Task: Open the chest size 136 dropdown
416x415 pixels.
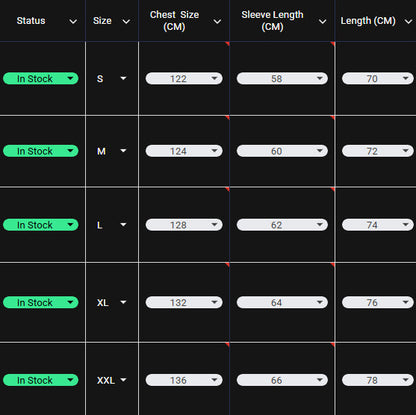Action: 184,380
